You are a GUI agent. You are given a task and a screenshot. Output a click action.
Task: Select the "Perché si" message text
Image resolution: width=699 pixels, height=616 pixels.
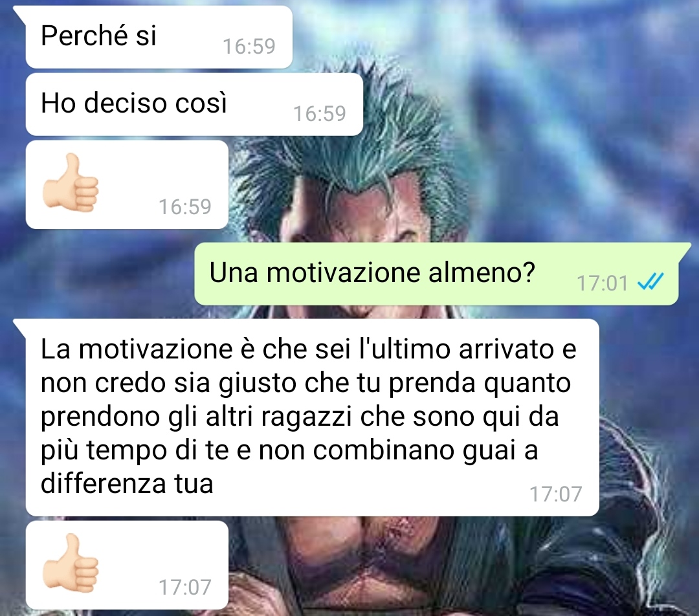click(98, 35)
